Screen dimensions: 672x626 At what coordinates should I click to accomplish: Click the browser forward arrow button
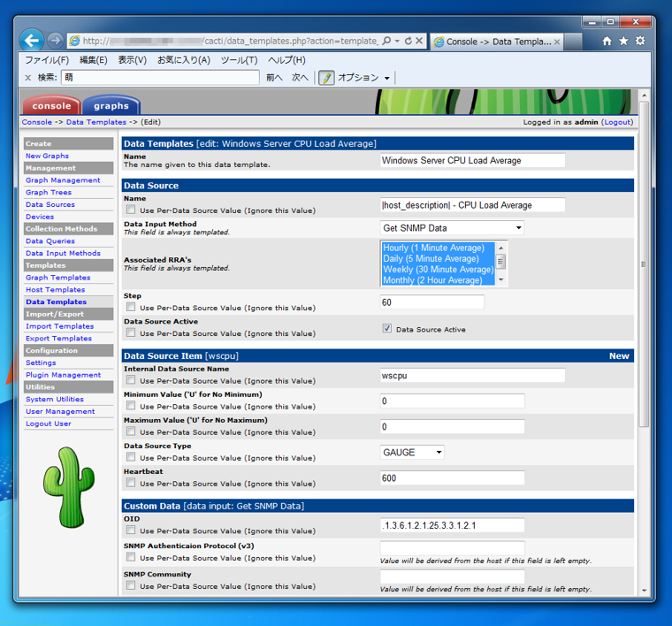tap(55, 41)
